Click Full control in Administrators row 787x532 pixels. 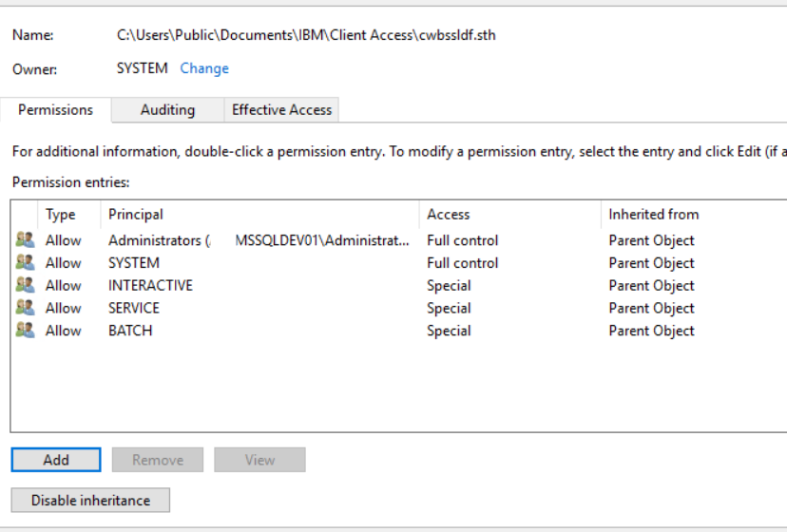(x=462, y=240)
